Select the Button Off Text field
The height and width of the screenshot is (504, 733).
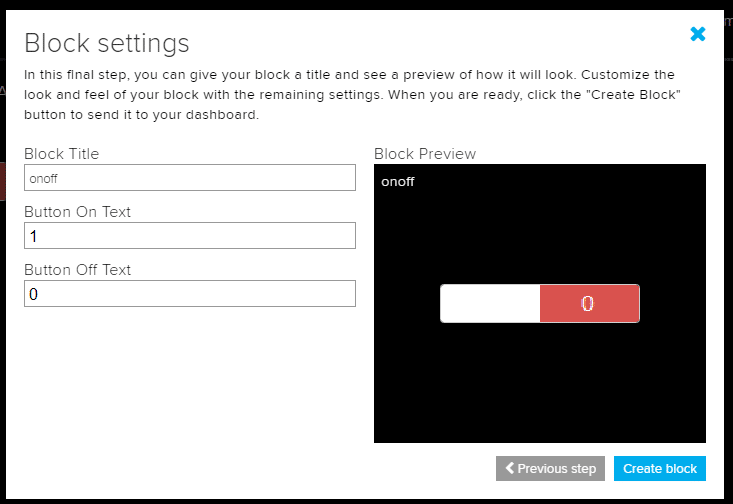click(190, 294)
